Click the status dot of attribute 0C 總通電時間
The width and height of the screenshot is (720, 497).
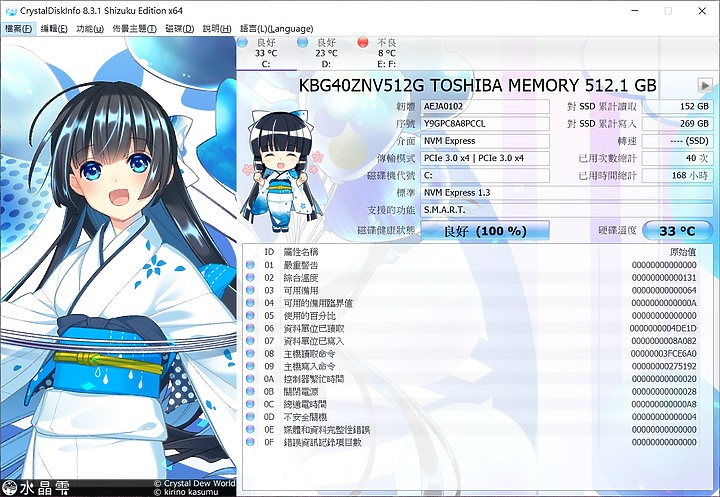(250, 404)
